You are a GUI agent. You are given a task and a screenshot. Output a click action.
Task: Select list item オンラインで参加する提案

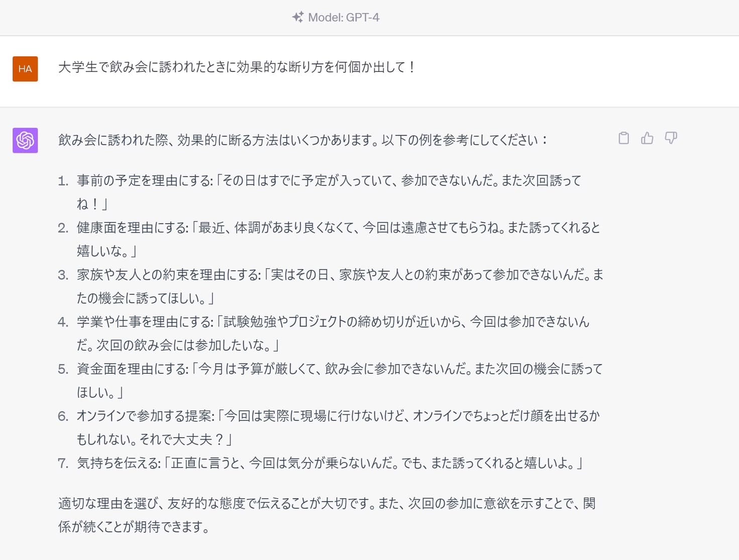[145, 416]
